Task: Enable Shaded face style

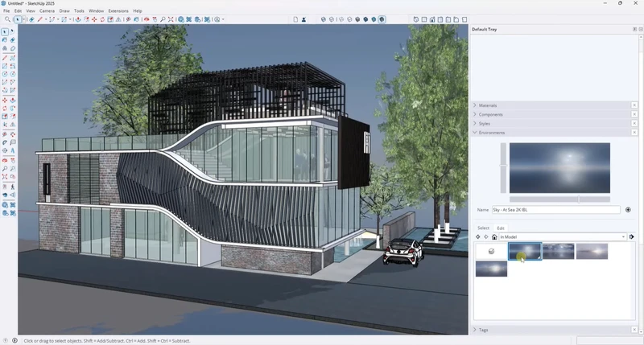Action: (357, 19)
